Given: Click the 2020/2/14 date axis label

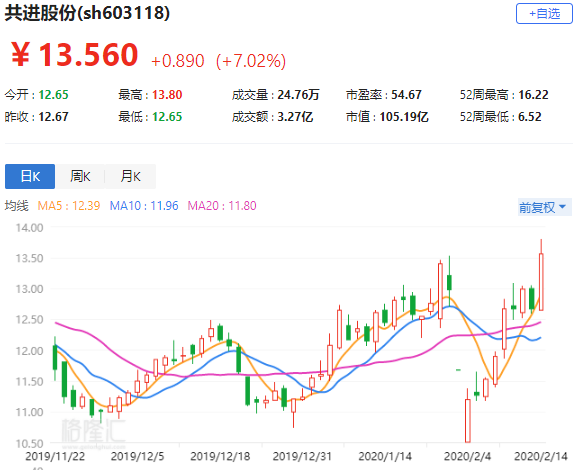Looking at the screenshot, I should tap(541, 457).
